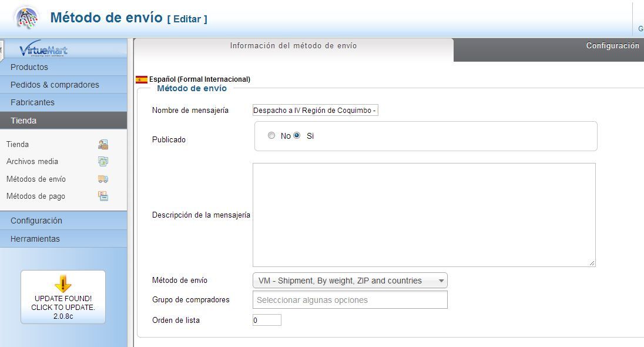The height and width of the screenshot is (347, 644).
Task: Click the Orden de lista input field
Action: [267, 321]
